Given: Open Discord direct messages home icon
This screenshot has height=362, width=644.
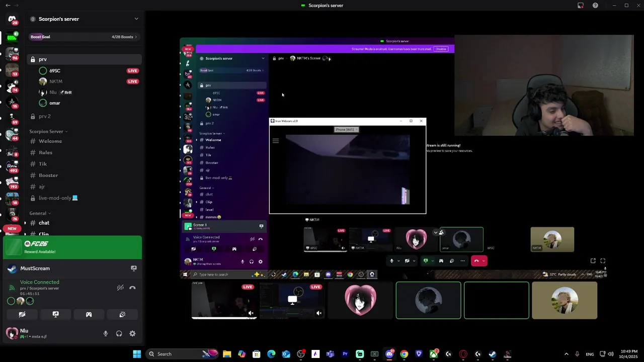Looking at the screenshot, I should point(12,19).
